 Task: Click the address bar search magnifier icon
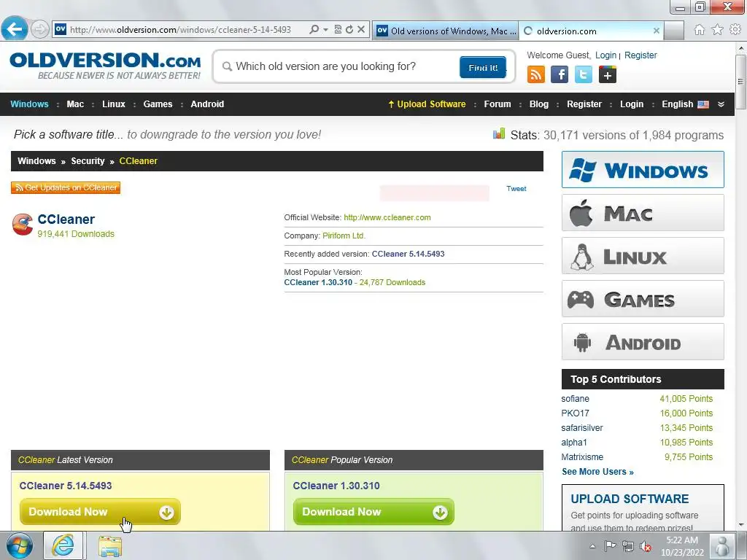pyautogui.click(x=314, y=29)
